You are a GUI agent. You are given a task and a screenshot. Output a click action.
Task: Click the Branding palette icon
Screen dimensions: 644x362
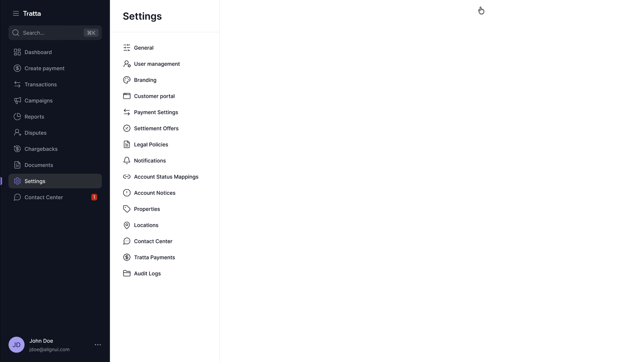[127, 80]
